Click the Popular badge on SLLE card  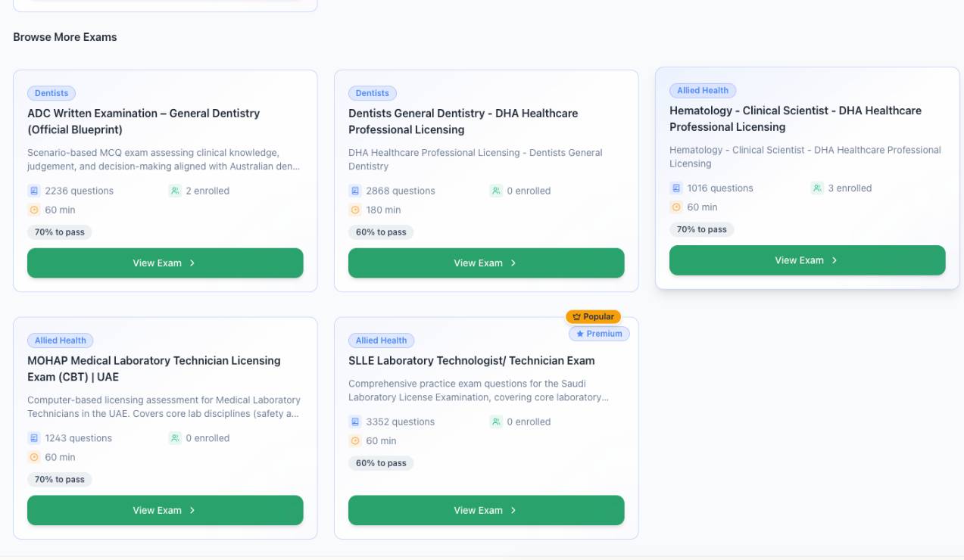pyautogui.click(x=594, y=317)
